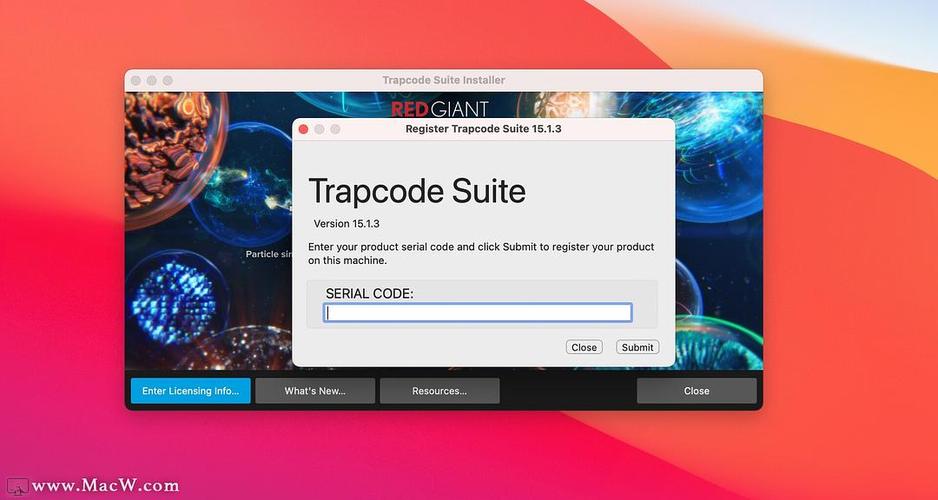Click Close in the Register Trapcode dialog

click(x=584, y=347)
